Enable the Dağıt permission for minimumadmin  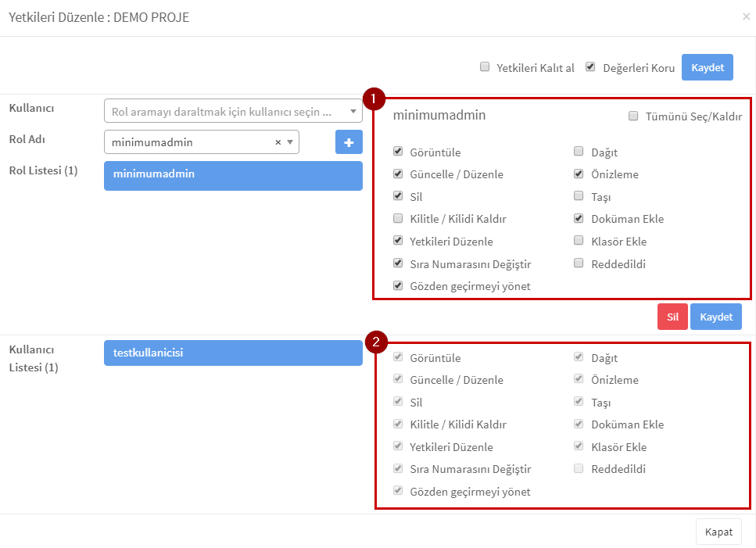pyautogui.click(x=579, y=152)
